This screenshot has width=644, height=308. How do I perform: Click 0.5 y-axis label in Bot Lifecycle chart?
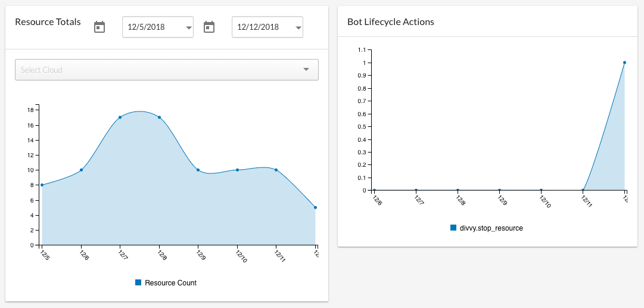click(x=362, y=127)
